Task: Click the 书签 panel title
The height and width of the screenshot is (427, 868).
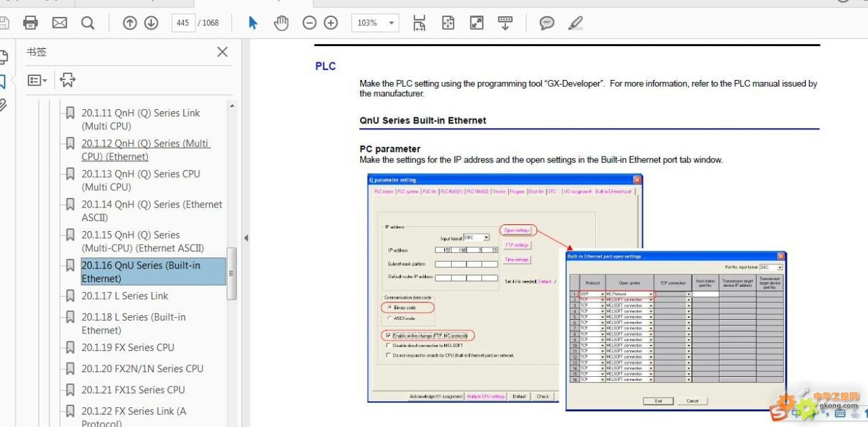Action: tap(37, 52)
